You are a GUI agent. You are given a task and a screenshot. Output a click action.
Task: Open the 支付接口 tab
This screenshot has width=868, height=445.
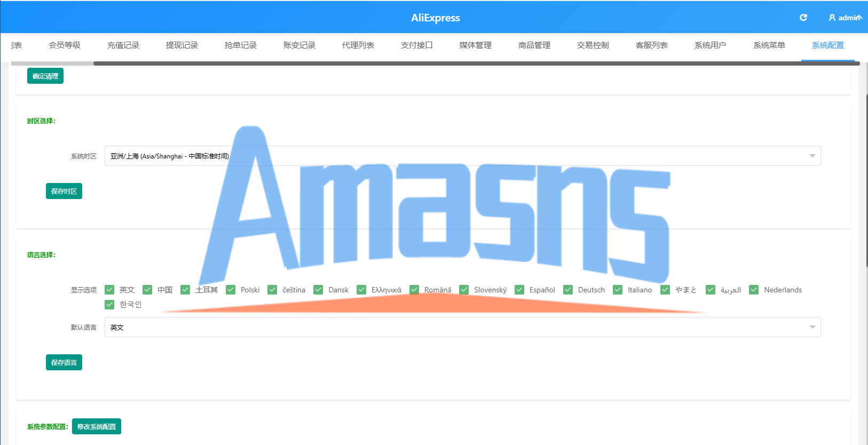[x=417, y=45]
